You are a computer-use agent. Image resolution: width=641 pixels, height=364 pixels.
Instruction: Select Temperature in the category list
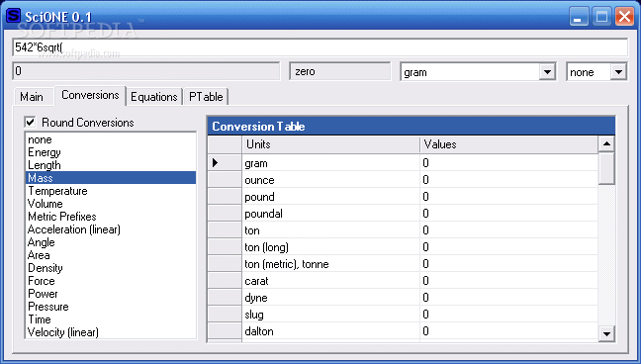pyautogui.click(x=111, y=191)
